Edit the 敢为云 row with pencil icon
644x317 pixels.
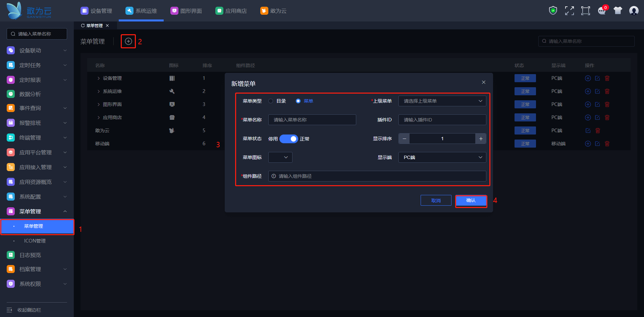pos(588,130)
